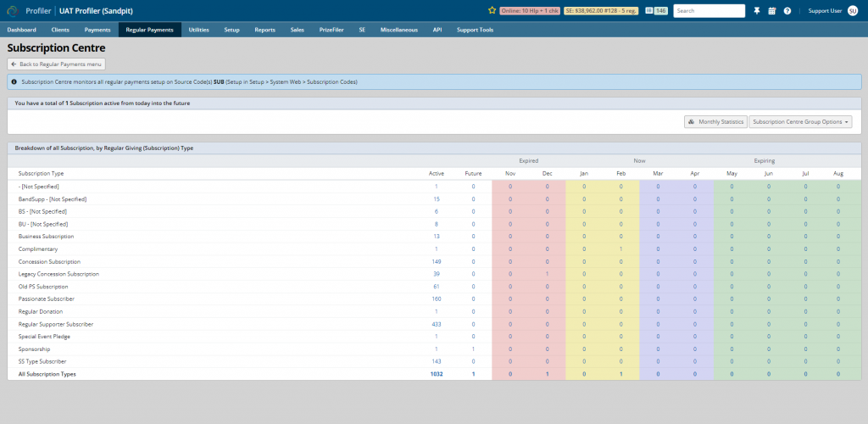Open the Miscellaneous menu
Viewport: 868px width, 424px height.
(x=399, y=30)
